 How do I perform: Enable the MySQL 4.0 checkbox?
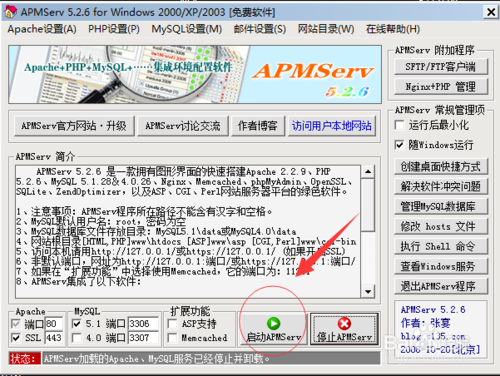click(76, 338)
